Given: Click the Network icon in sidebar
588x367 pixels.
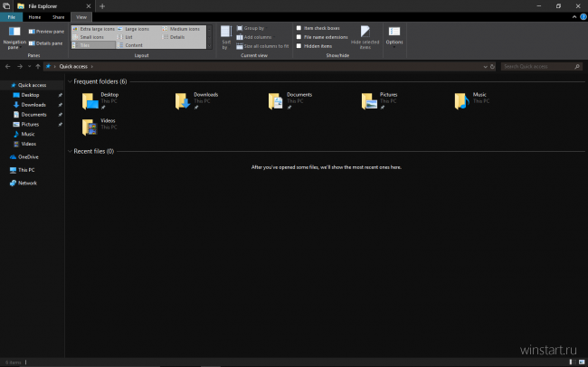Looking at the screenshot, I should pyautogui.click(x=26, y=183).
